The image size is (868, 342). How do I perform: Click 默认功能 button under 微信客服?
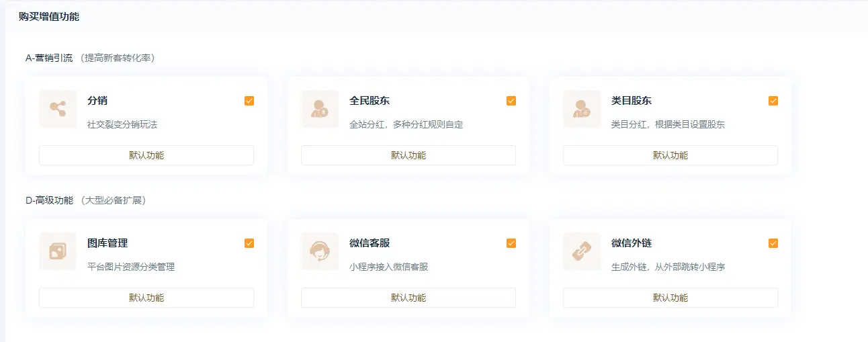pyautogui.click(x=408, y=298)
